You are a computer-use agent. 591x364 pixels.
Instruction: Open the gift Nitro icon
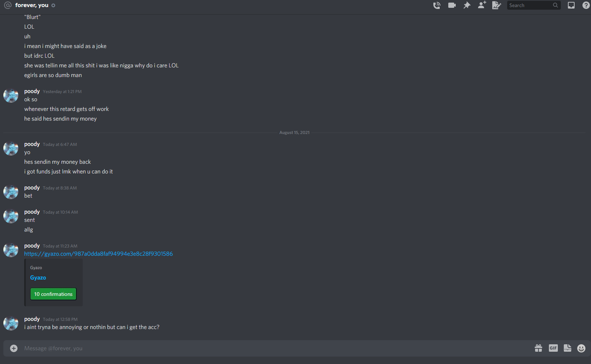[x=538, y=348]
